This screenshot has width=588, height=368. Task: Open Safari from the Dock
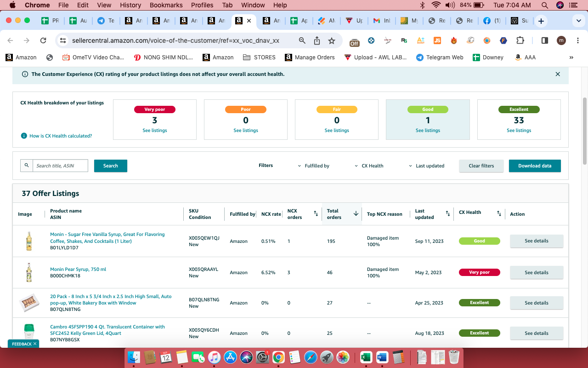[x=311, y=357]
